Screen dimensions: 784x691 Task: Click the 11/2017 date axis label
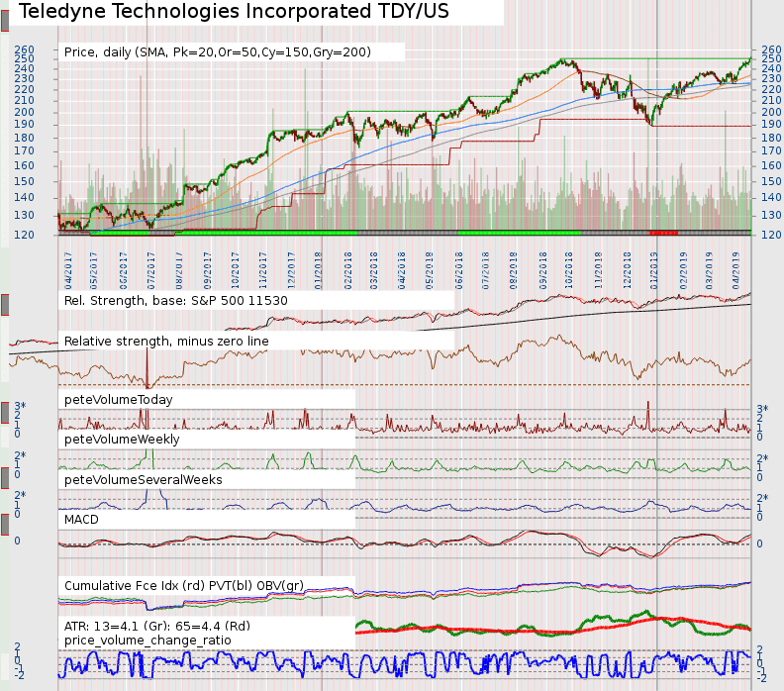263,270
